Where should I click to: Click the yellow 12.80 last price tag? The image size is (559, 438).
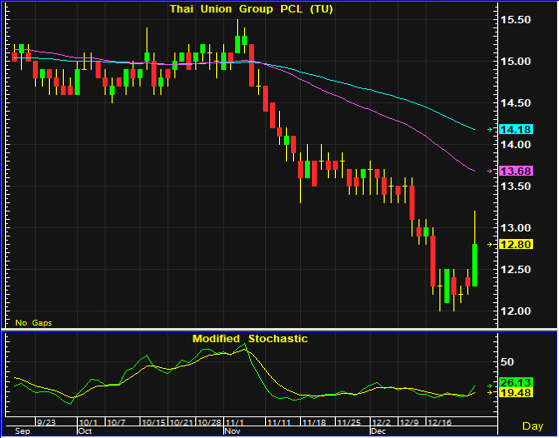pyautogui.click(x=516, y=244)
